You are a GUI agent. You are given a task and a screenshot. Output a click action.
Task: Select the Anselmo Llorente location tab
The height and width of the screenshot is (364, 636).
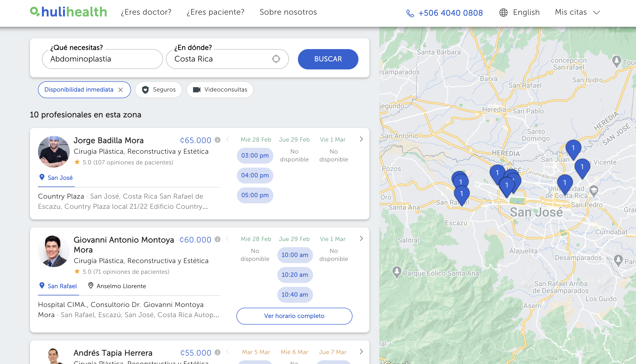pos(117,286)
